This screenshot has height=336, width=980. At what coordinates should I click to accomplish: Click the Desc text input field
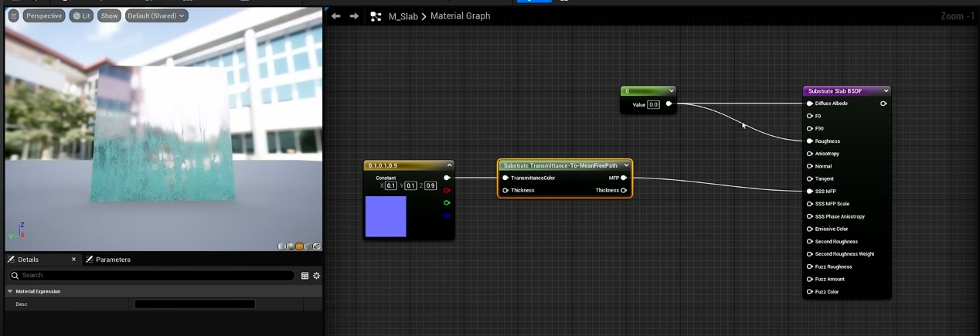coord(195,304)
